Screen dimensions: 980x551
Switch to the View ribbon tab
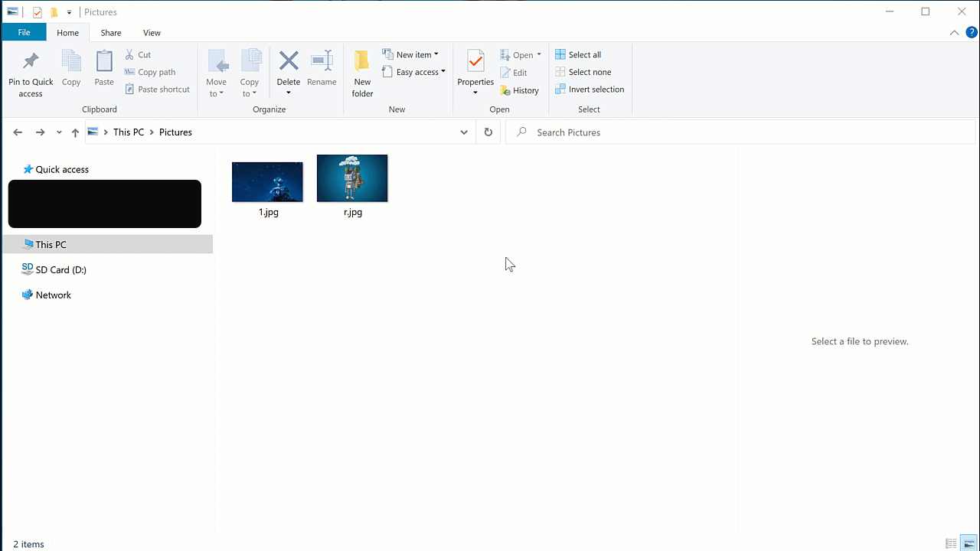click(x=152, y=33)
